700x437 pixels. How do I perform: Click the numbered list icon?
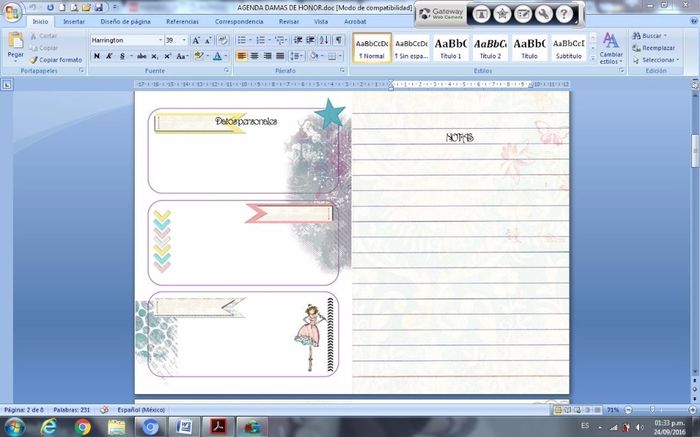260,40
